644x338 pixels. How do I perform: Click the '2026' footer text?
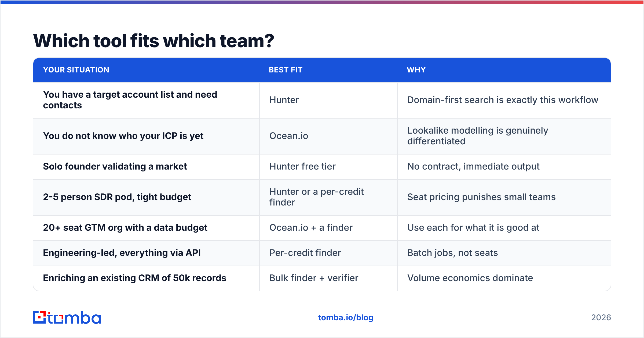pos(601,318)
